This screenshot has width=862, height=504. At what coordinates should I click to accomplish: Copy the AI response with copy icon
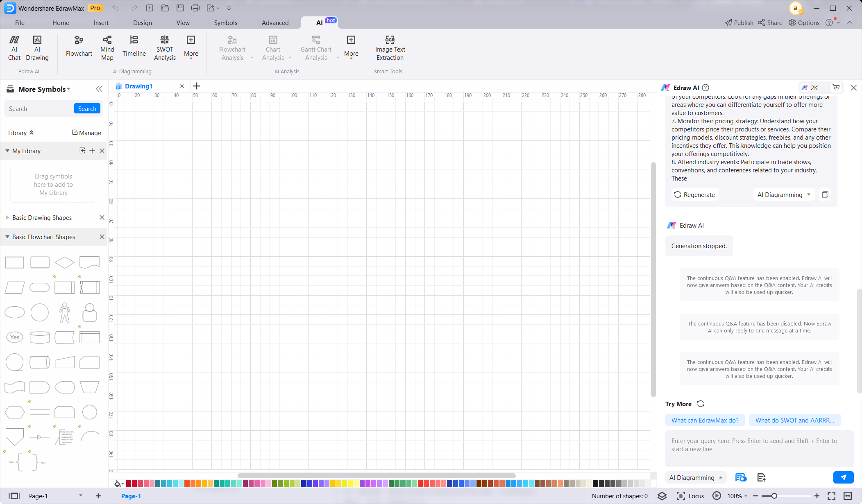click(x=825, y=194)
